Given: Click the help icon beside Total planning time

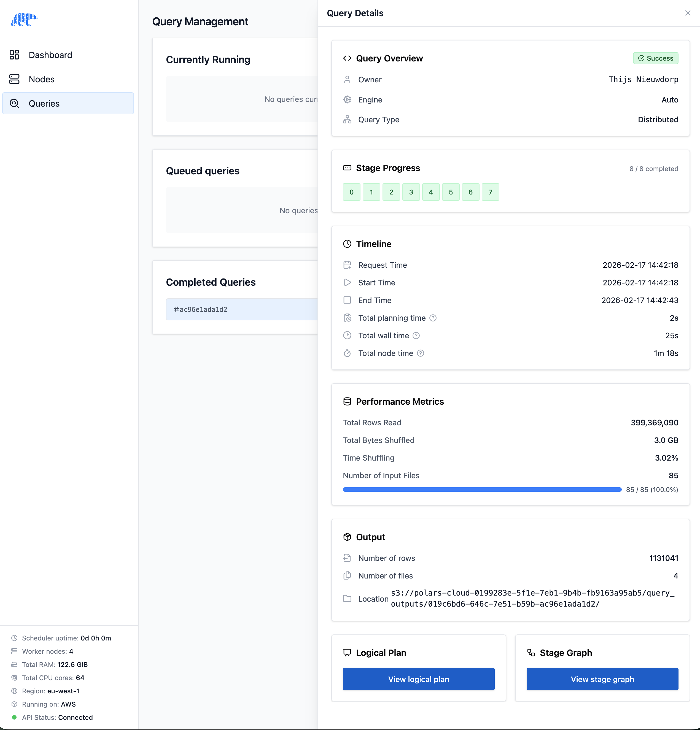Looking at the screenshot, I should (x=434, y=318).
